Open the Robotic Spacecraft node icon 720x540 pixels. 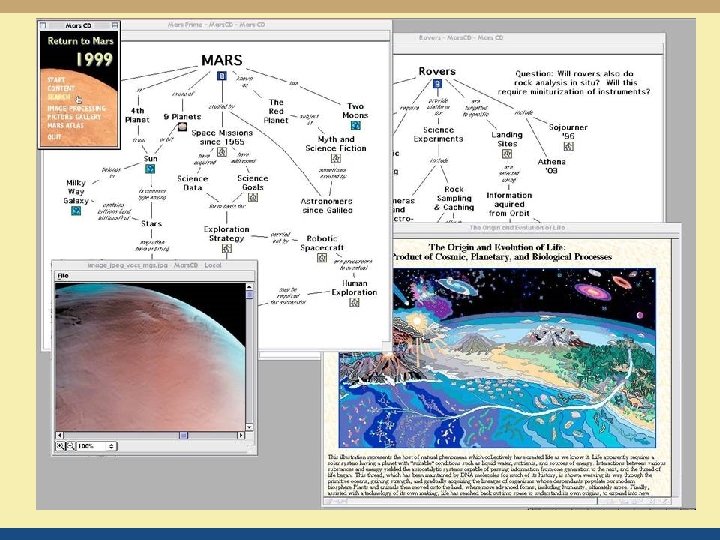point(322,258)
